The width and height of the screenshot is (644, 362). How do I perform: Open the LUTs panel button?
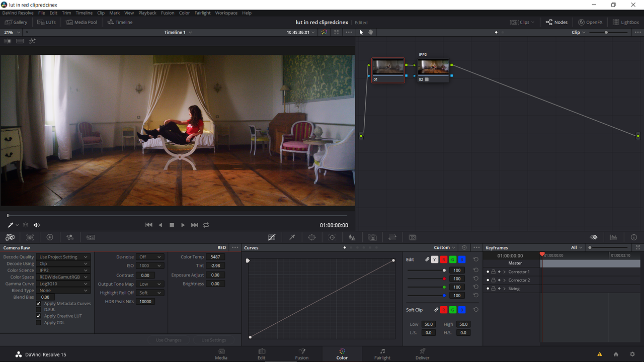[47, 22]
